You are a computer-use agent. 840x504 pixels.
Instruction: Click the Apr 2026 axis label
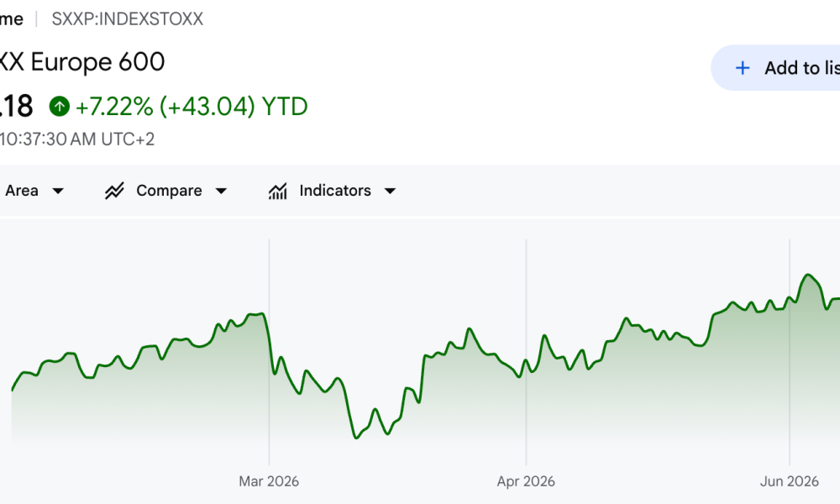[x=526, y=481]
